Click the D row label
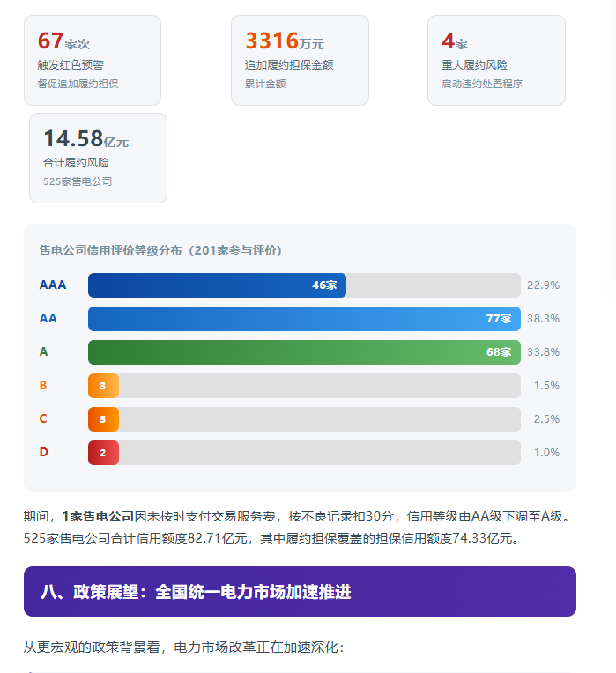This screenshot has width=616, height=673. [43, 452]
